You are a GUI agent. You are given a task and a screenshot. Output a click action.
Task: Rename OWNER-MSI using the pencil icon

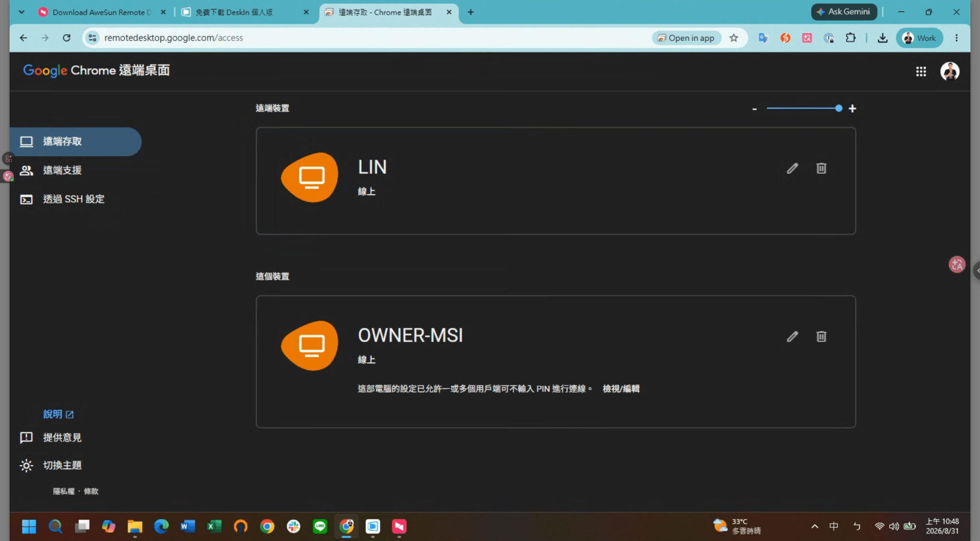tap(792, 337)
